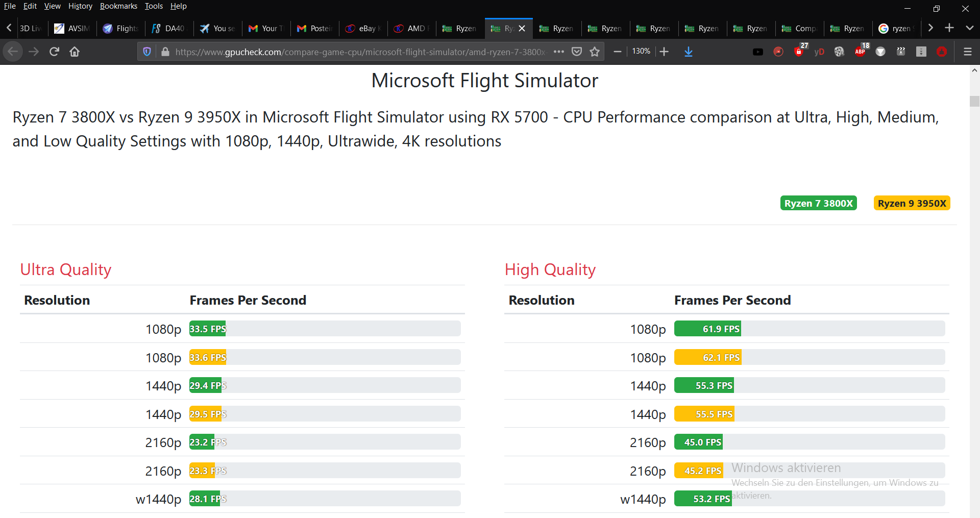
Task: Open page actions three-dot menu
Action: (559, 52)
